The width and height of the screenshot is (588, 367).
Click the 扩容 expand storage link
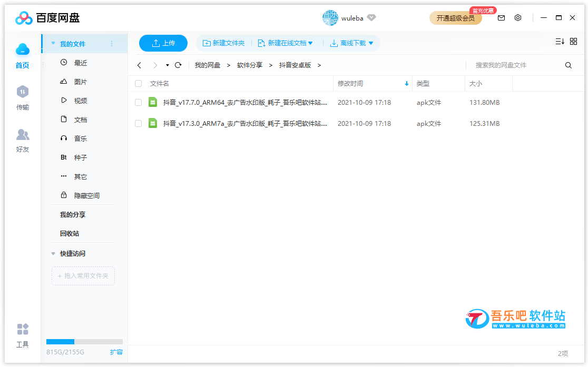116,352
